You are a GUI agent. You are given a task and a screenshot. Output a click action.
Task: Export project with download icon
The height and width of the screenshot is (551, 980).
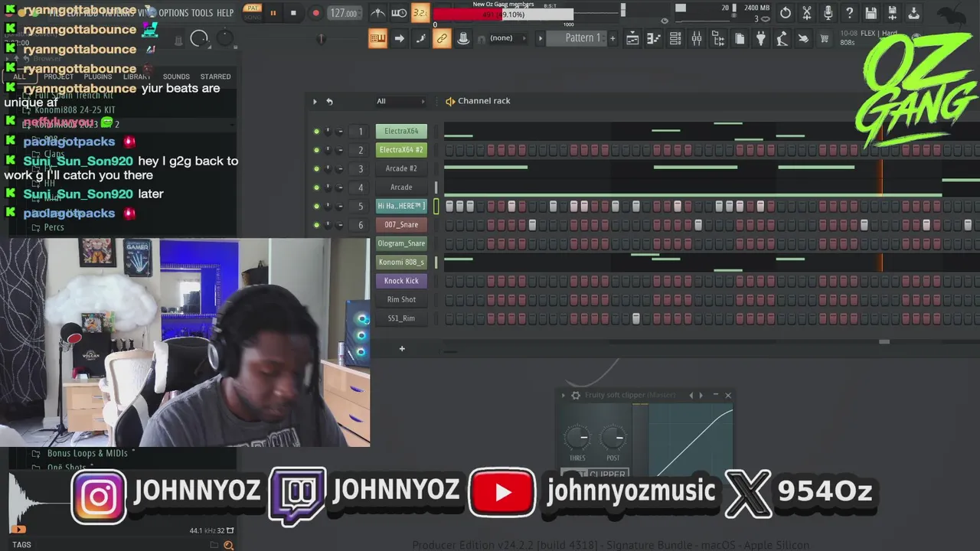click(x=914, y=13)
